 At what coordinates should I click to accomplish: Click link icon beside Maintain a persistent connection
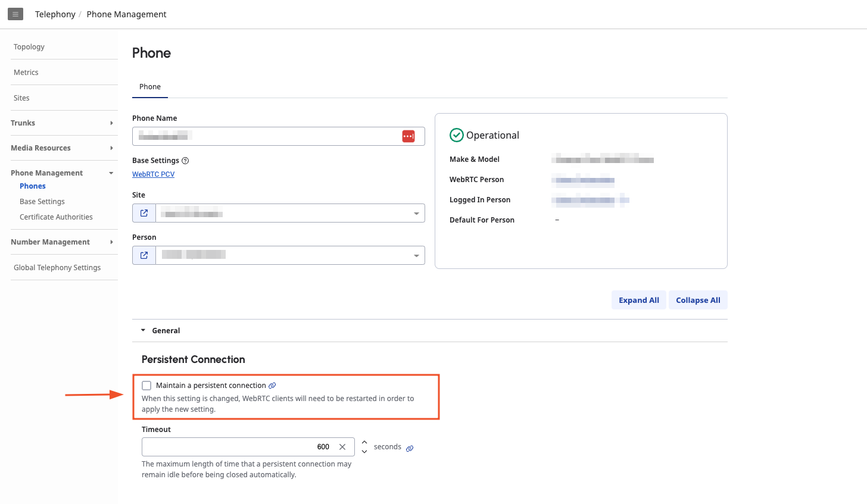(x=272, y=386)
